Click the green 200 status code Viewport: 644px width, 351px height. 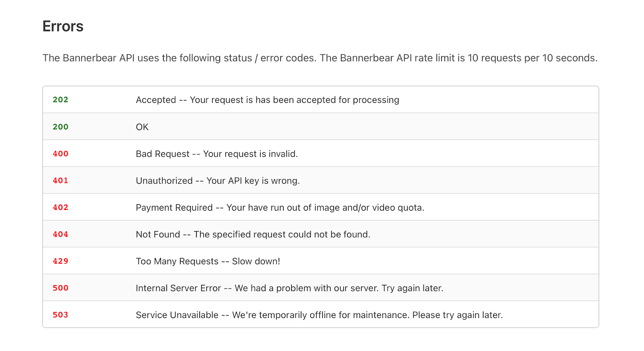pyautogui.click(x=60, y=127)
